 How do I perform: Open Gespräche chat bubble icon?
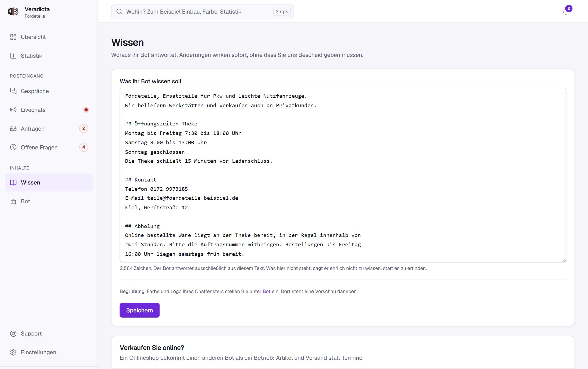click(13, 91)
